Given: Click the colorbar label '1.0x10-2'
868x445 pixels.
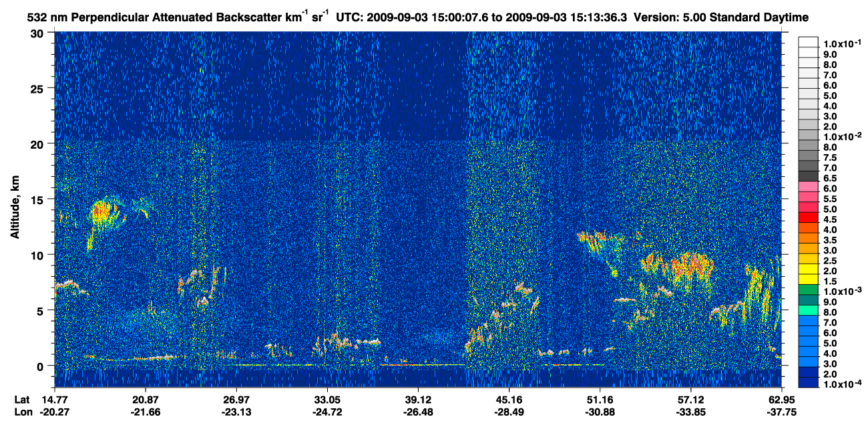Looking at the screenshot, I should 842,136.
